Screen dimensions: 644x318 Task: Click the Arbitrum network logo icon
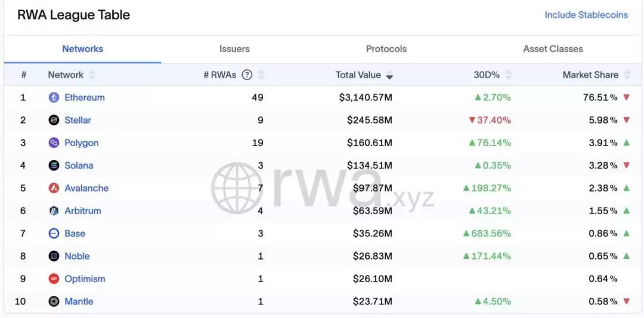coord(54,211)
